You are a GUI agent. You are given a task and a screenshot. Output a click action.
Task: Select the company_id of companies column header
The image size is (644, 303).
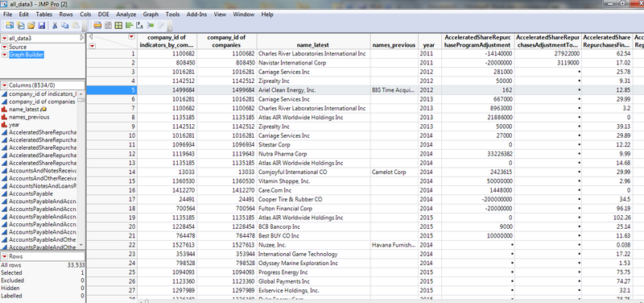[x=227, y=41]
